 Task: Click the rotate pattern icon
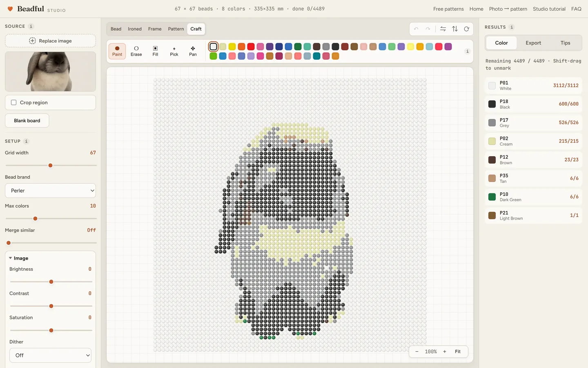pyautogui.click(x=466, y=29)
